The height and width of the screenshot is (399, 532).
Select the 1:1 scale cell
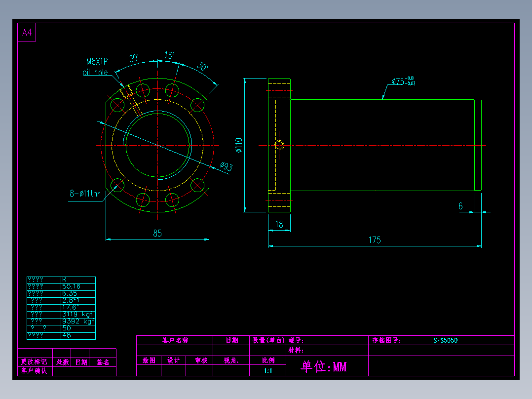pyautogui.click(x=267, y=370)
